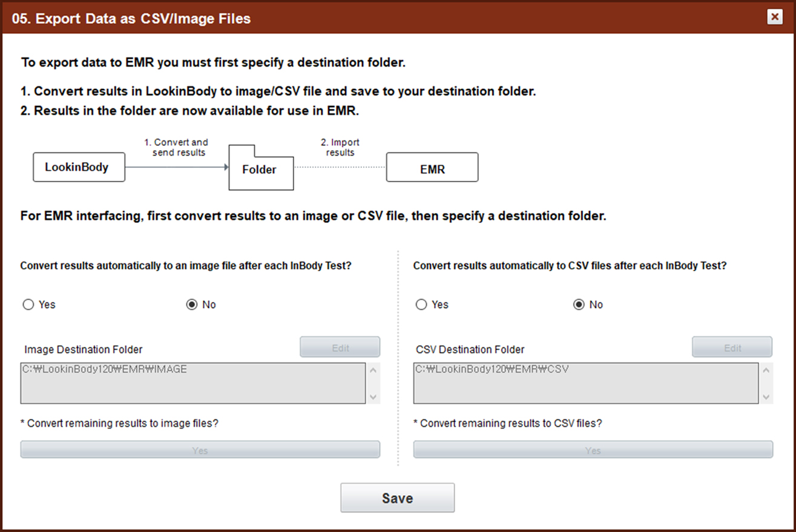Click the dialog title bar text
The image size is (796, 532).
click(131, 18)
